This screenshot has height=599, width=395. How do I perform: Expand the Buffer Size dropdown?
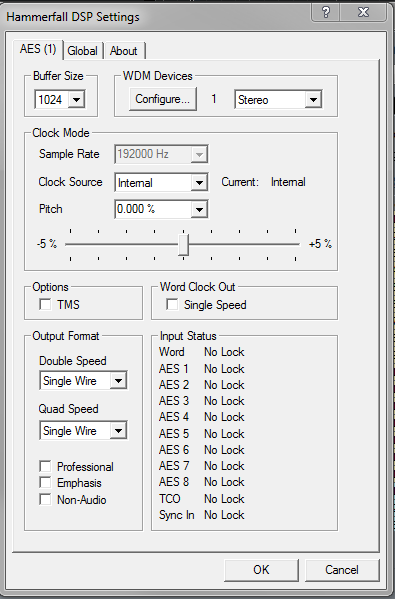coord(60,100)
